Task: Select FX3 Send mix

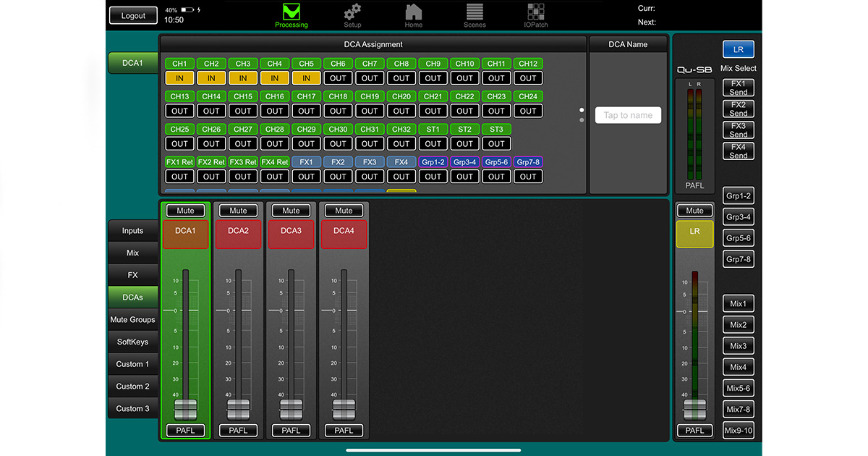Action: [x=739, y=130]
